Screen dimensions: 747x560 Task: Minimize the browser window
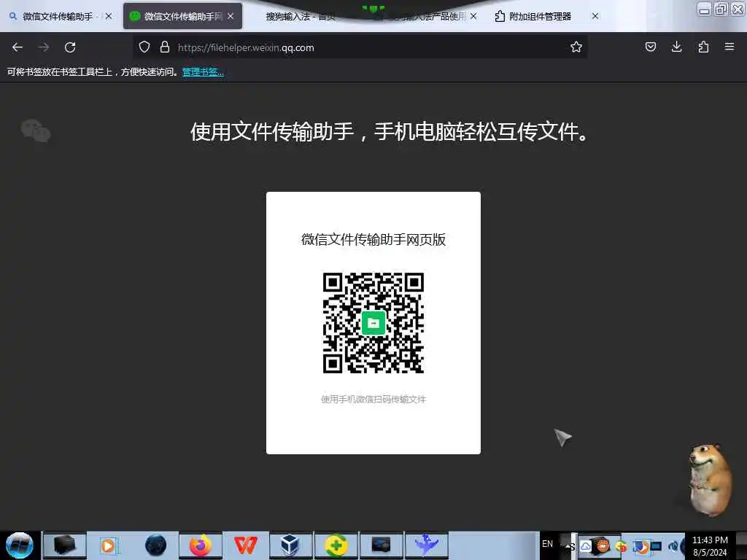[x=704, y=9]
